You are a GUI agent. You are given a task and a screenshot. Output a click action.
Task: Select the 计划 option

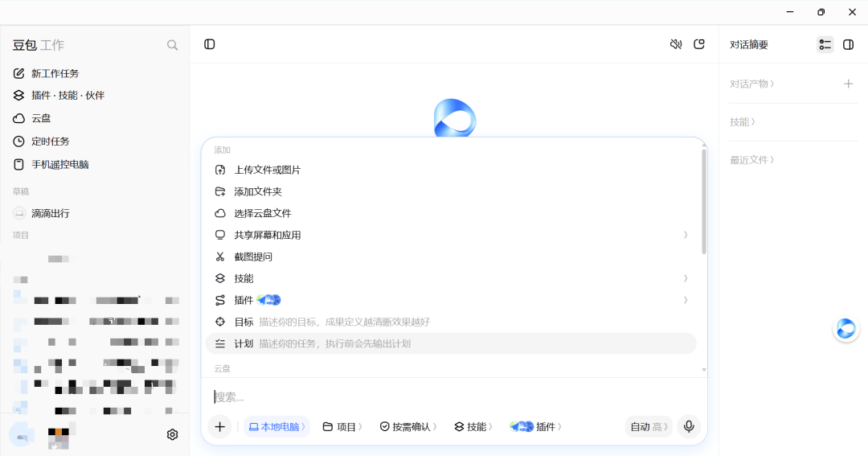point(451,343)
